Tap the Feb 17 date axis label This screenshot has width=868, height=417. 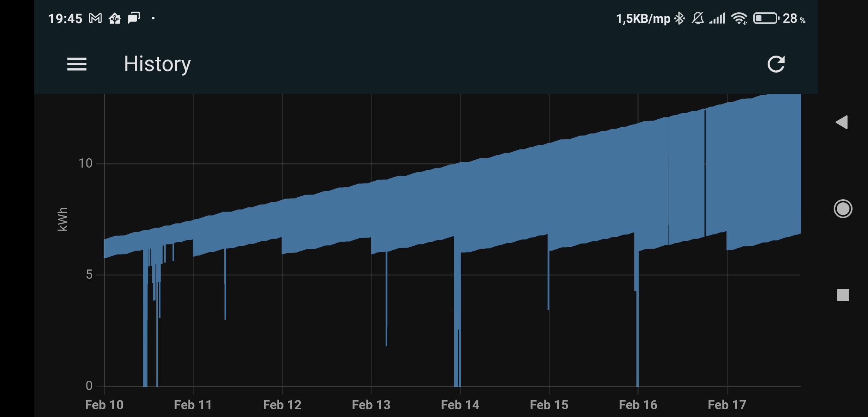click(x=727, y=405)
